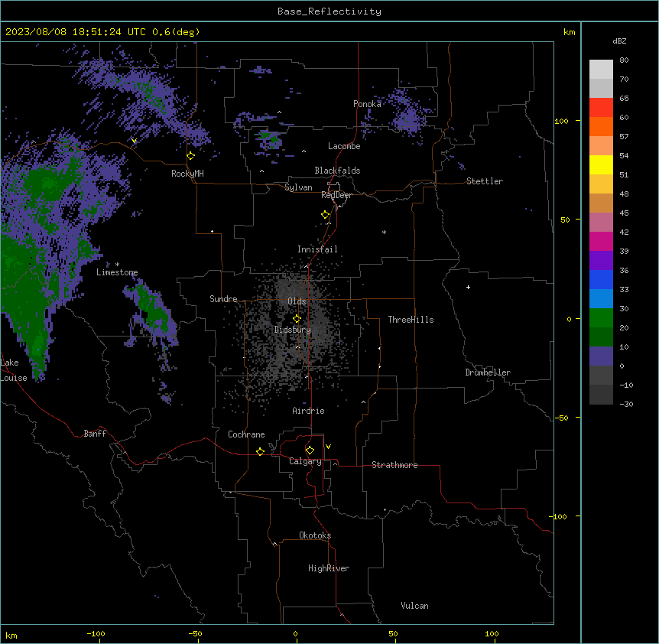Click the -50 km tick on right axis

point(562,418)
